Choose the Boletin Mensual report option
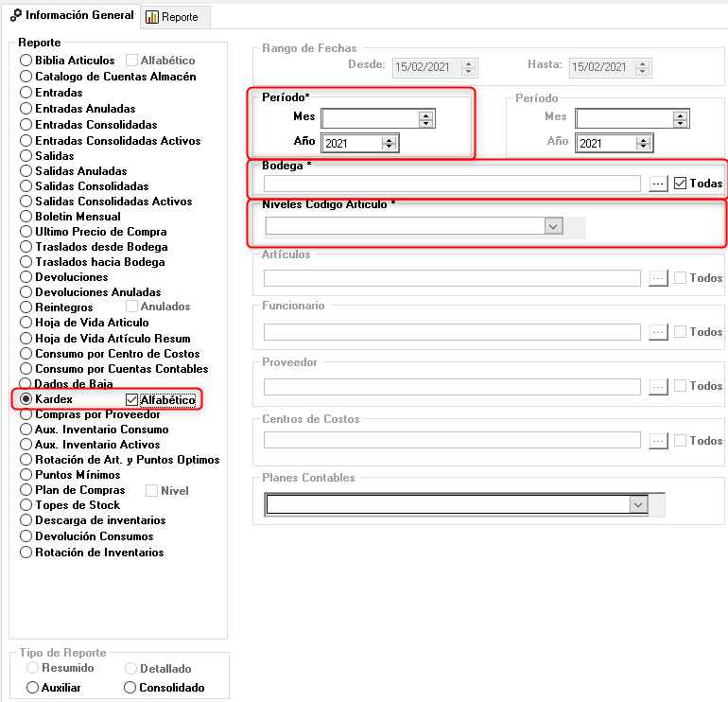Screen dimensions: 728x702 26,217
